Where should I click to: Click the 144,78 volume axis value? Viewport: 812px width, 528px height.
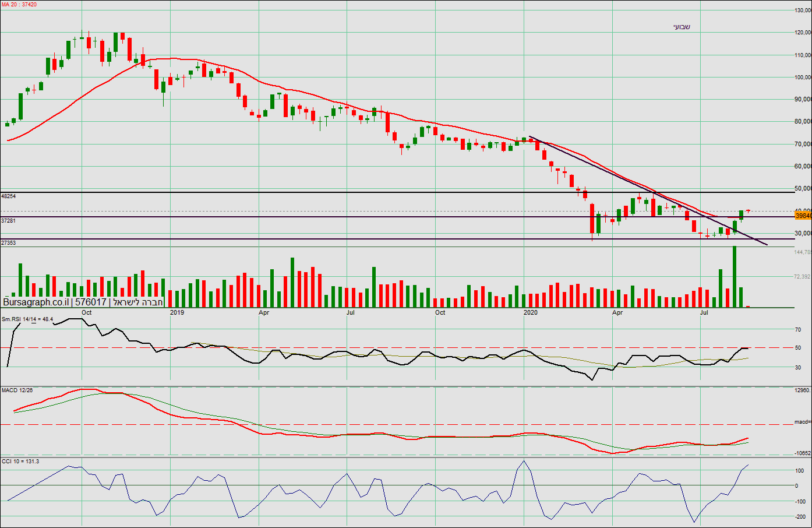click(803, 252)
